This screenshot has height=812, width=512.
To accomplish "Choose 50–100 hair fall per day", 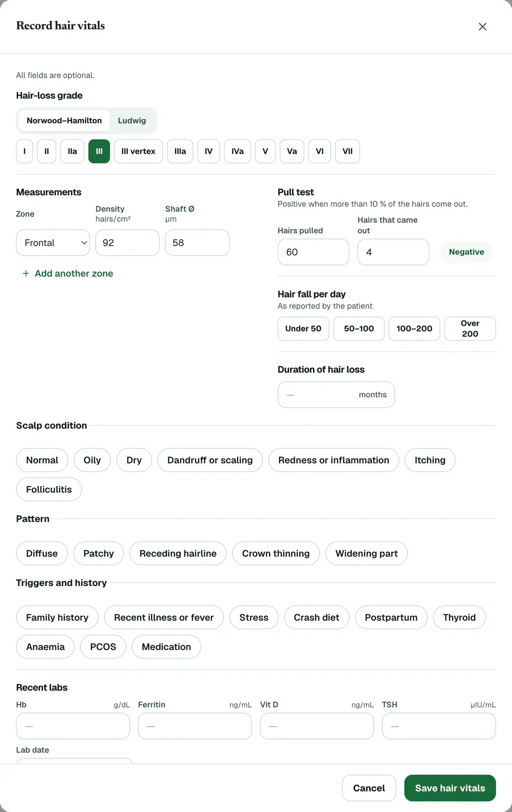I will click(359, 329).
